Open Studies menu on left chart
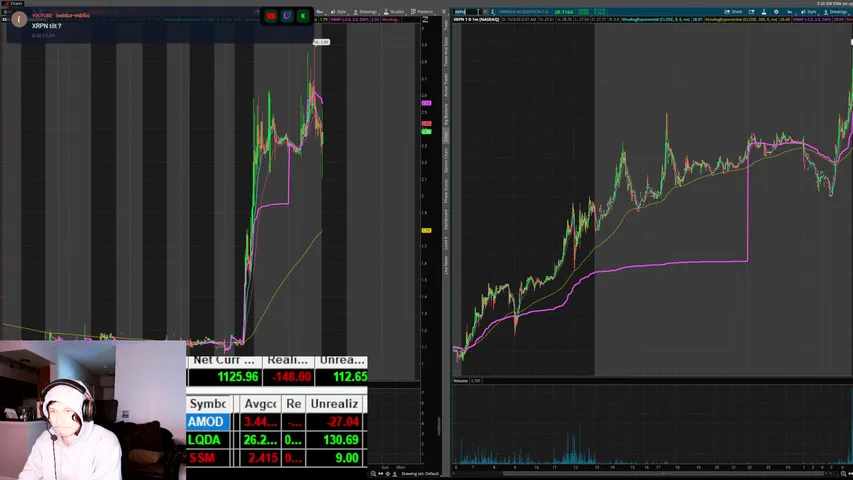The height and width of the screenshot is (480, 853). 394,11
